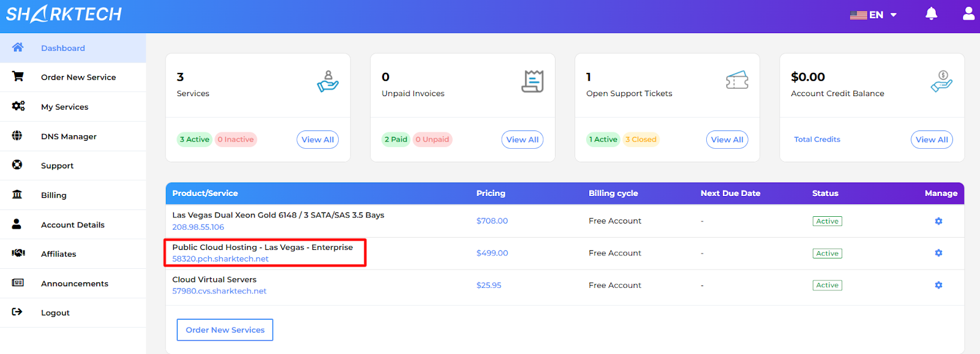Image resolution: width=980 pixels, height=354 pixels.
Task: Open the notifications bell
Action: (931, 13)
